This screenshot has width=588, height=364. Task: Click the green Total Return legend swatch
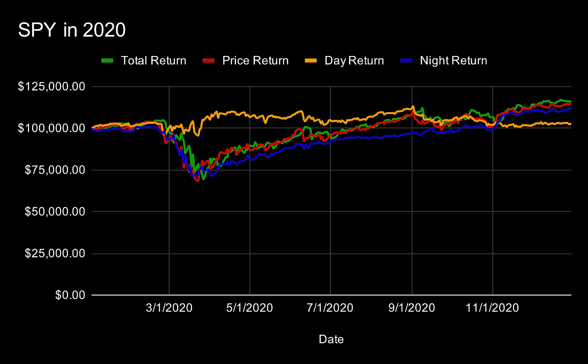(107, 61)
